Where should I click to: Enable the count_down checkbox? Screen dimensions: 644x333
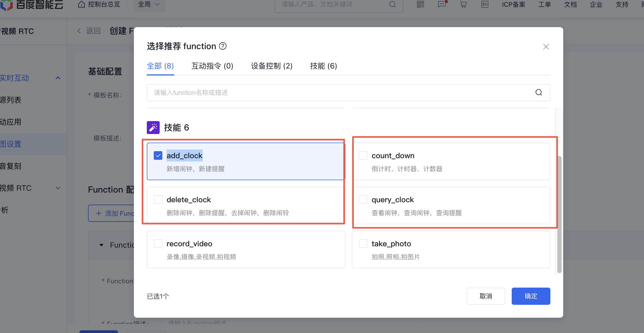pos(363,155)
